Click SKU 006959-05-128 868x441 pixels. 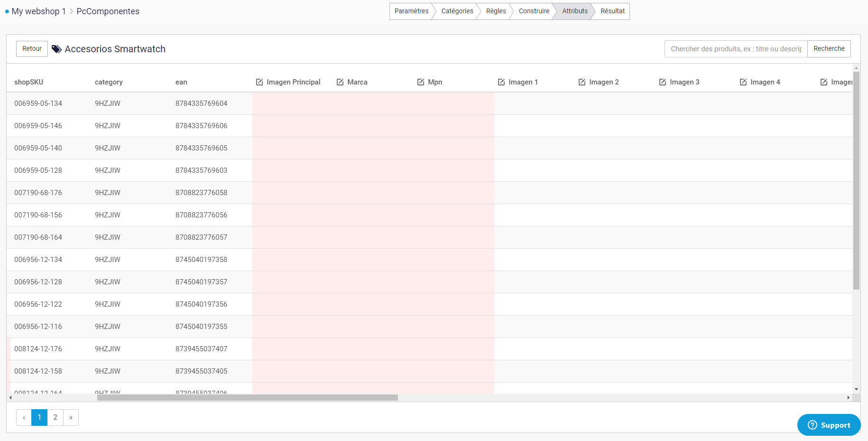[38, 170]
